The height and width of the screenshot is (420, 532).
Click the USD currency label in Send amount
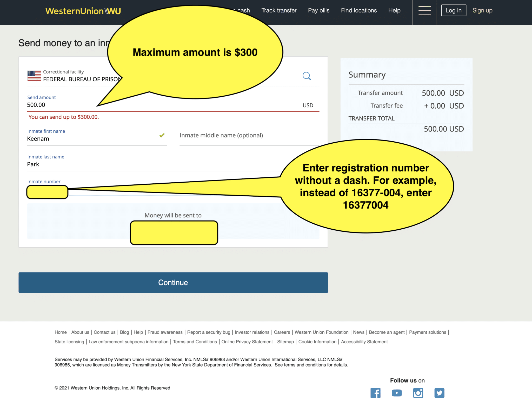308,105
